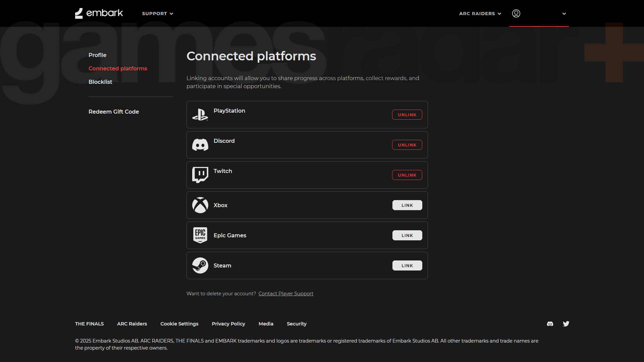Expand the SUPPORT dropdown menu

[157, 13]
